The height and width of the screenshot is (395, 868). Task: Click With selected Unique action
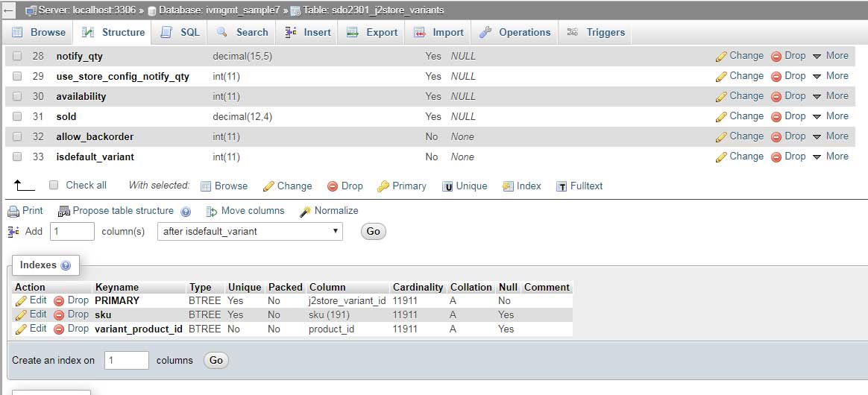[x=465, y=186]
